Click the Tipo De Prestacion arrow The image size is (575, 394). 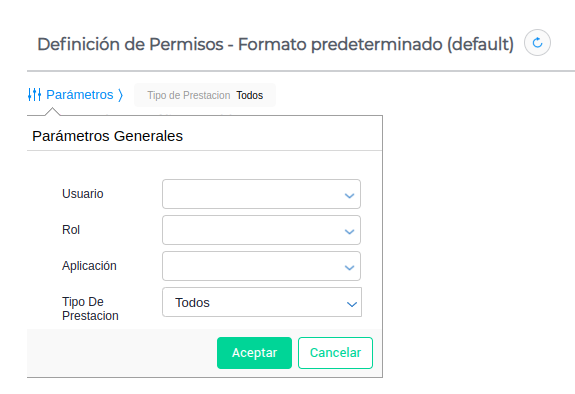pos(352,304)
